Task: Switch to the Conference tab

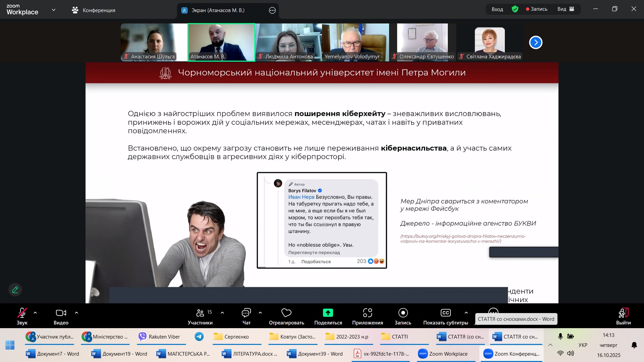Action: pos(94,10)
